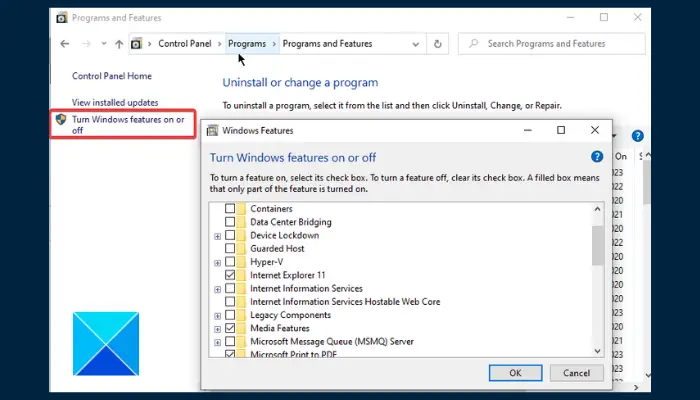Select Control Panel in the breadcrumb
The width and height of the screenshot is (700, 400).
click(x=185, y=44)
